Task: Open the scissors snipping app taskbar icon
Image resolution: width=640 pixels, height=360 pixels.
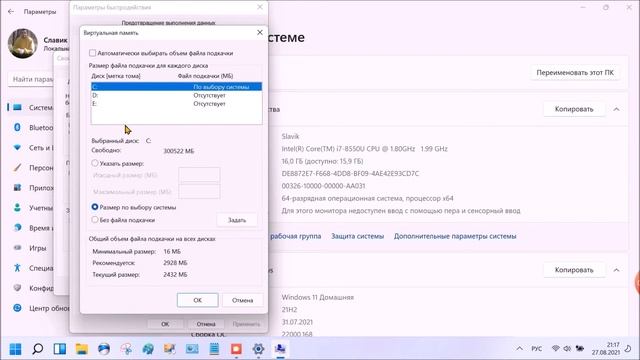Action: coord(126,349)
